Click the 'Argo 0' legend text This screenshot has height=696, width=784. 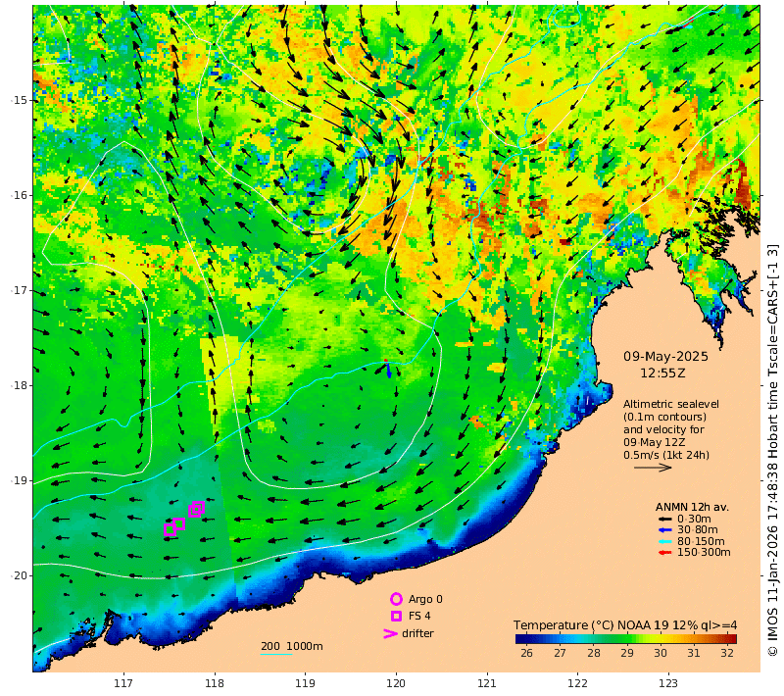click(425, 599)
